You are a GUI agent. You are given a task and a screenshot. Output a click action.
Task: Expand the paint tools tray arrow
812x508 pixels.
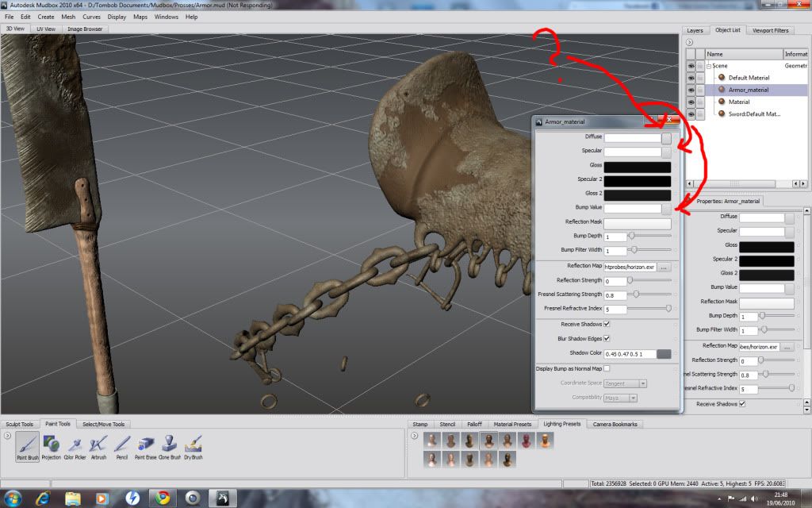coord(7,435)
